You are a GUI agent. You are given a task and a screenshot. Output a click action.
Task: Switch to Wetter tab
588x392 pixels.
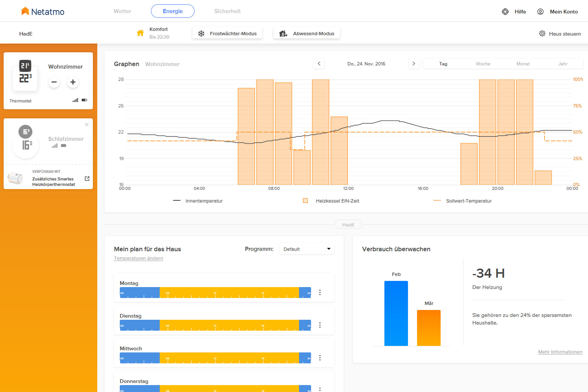point(122,11)
